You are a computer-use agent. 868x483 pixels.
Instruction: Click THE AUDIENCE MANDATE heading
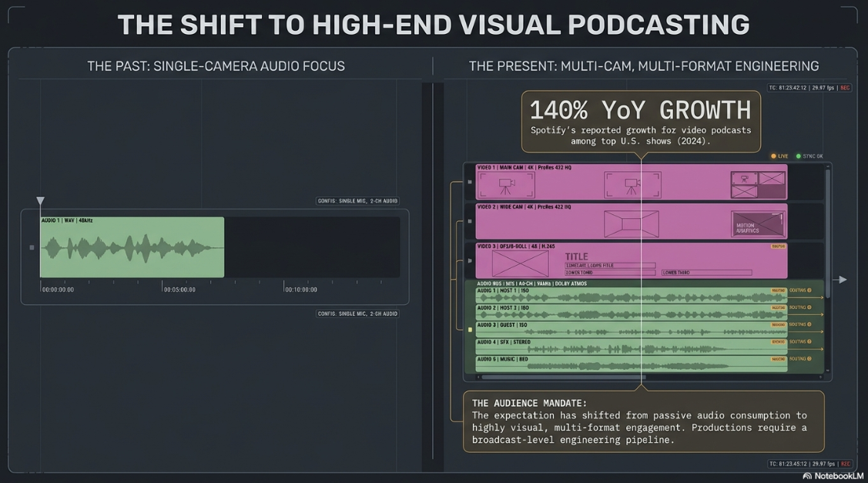coord(529,403)
